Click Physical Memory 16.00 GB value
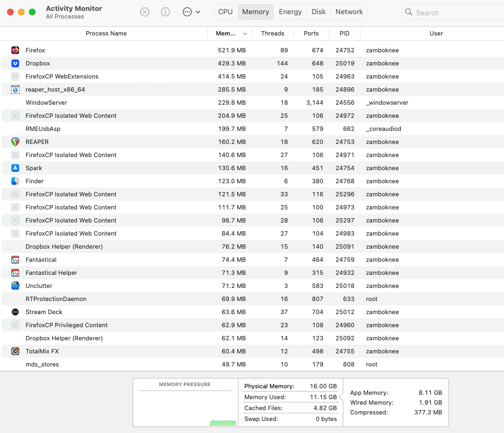Viewport: 504px width, 433px height. [x=323, y=386]
